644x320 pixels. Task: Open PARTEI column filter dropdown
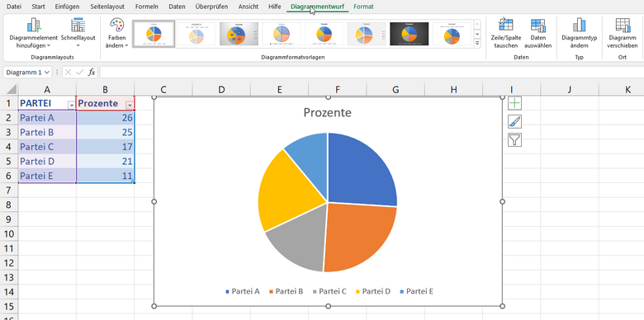coord(72,106)
